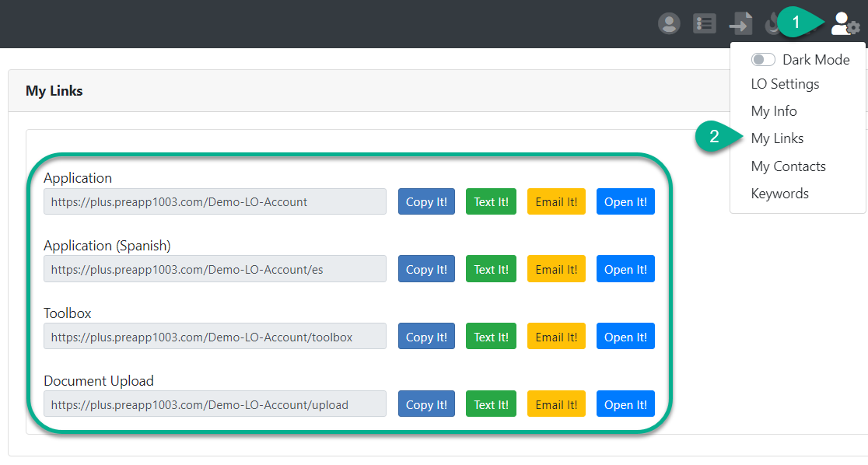Choose My Links menu entry
Viewport: 868px width, 465px height.
click(x=777, y=138)
